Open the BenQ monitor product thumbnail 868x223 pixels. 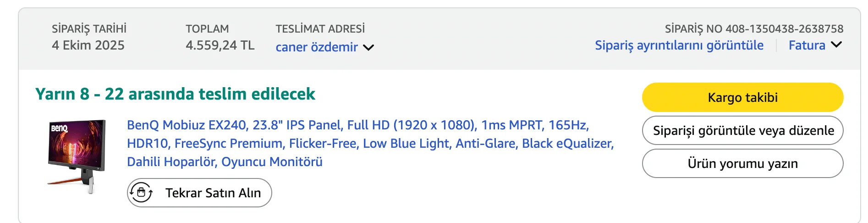click(x=77, y=156)
